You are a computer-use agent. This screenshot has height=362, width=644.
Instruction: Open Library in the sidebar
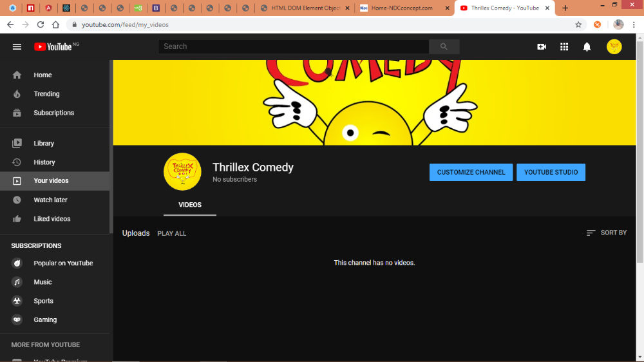[x=55, y=143]
